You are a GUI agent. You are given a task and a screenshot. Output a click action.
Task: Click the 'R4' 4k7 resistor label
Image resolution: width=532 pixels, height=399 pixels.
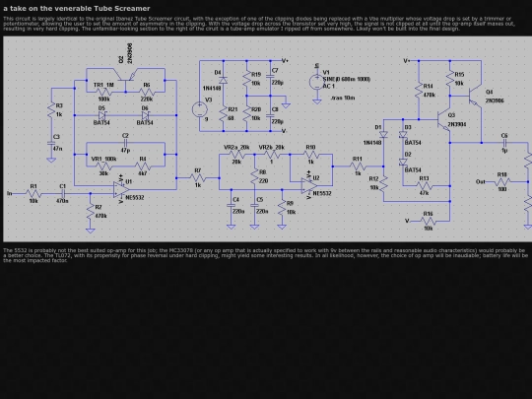click(143, 159)
